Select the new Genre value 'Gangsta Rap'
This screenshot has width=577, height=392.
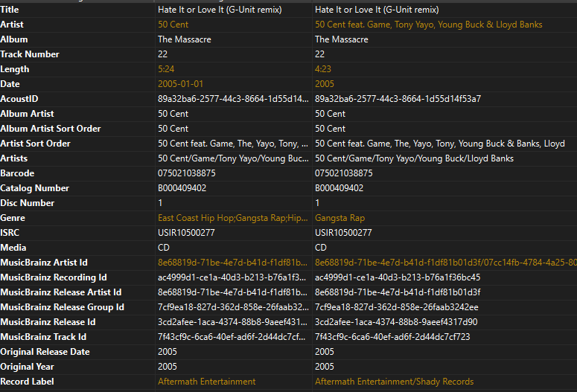[339, 218]
